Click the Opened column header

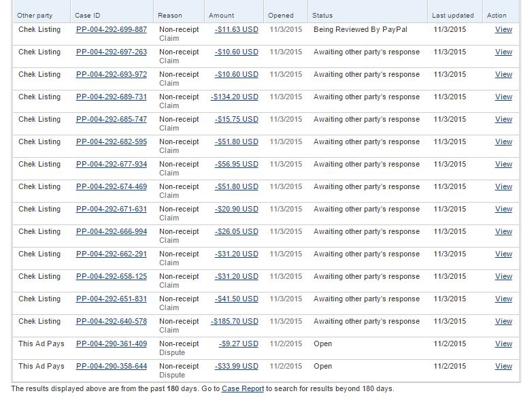coord(280,16)
